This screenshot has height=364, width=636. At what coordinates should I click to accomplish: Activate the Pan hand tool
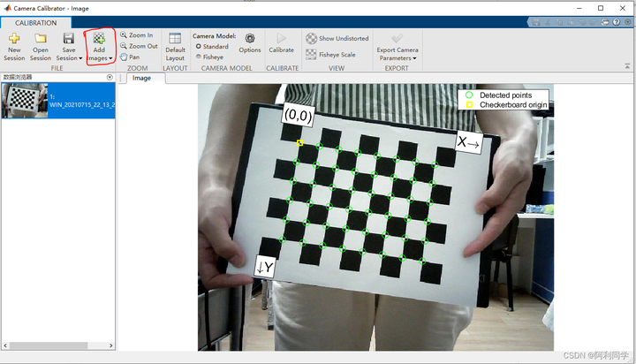tap(130, 57)
